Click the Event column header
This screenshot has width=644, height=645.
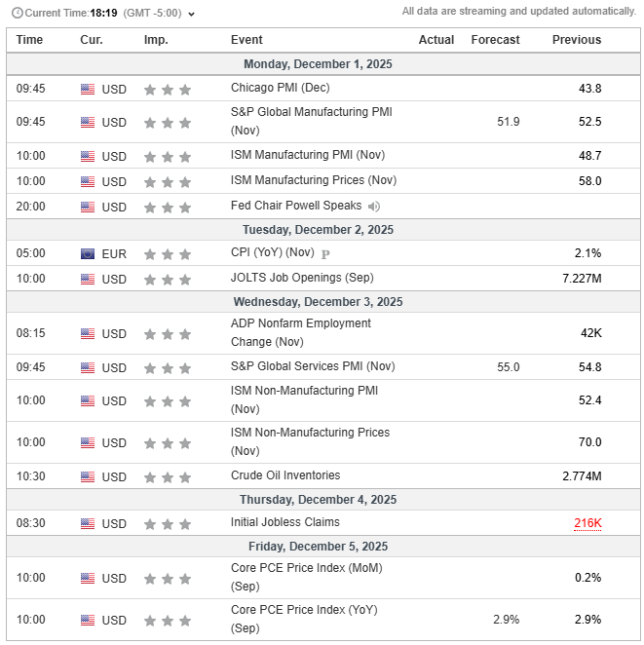coord(246,40)
